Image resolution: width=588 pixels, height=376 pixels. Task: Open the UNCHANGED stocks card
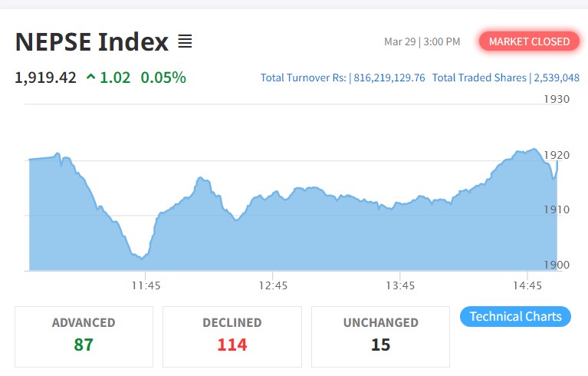[x=380, y=336]
